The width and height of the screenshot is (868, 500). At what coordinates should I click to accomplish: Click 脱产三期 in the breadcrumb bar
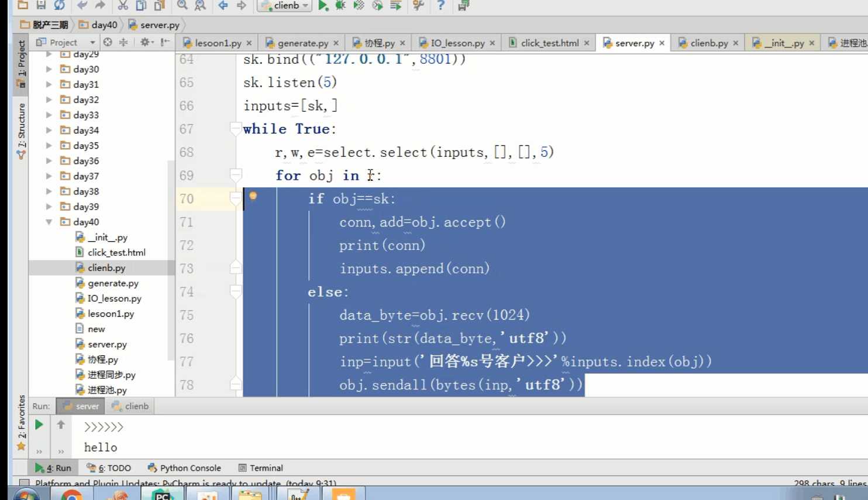click(44, 25)
